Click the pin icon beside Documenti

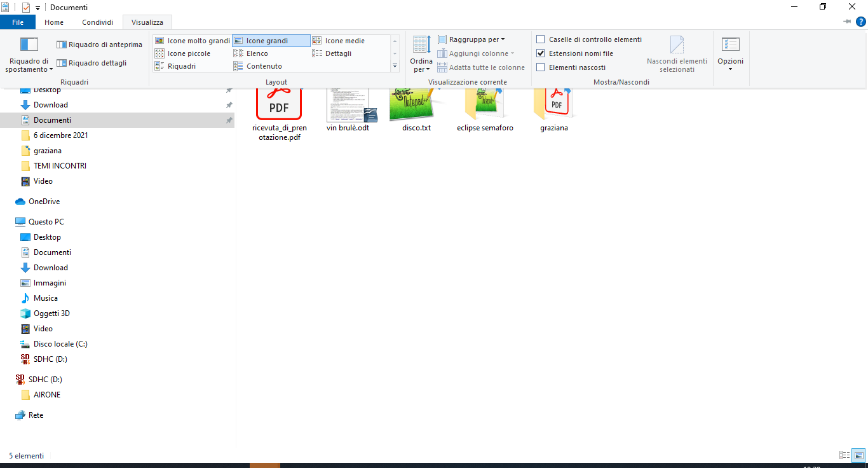click(x=229, y=120)
